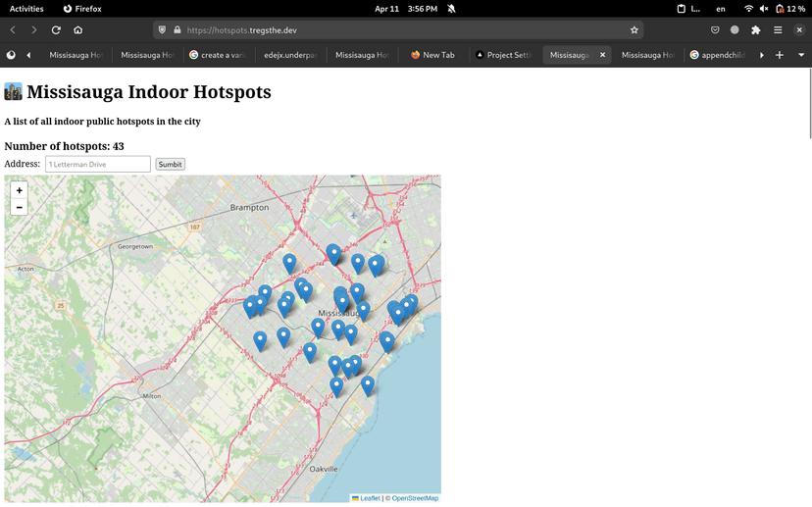The height and width of the screenshot is (507, 812).
Task: Close the active Mississauga tab
Action: click(603, 55)
